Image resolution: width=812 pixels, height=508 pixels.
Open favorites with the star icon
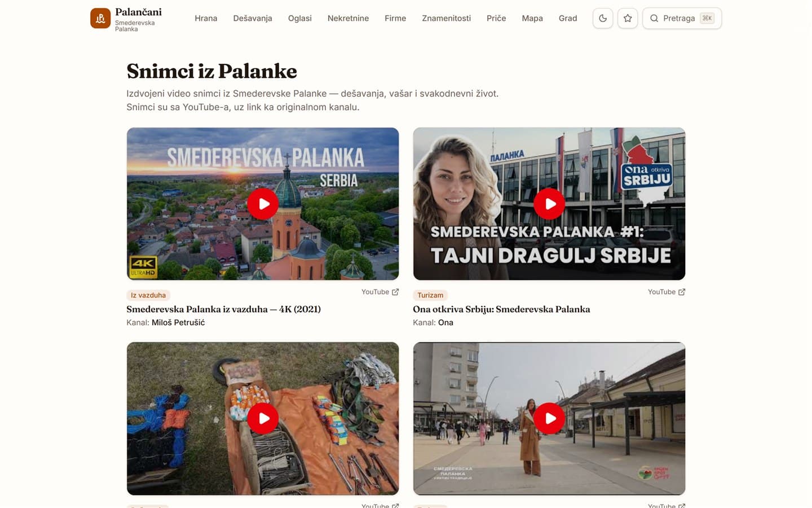tap(628, 18)
